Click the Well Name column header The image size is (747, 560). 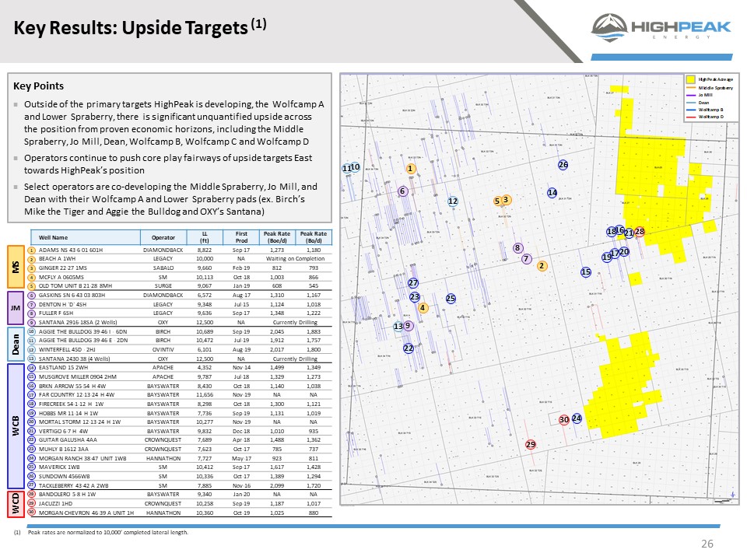86,238
